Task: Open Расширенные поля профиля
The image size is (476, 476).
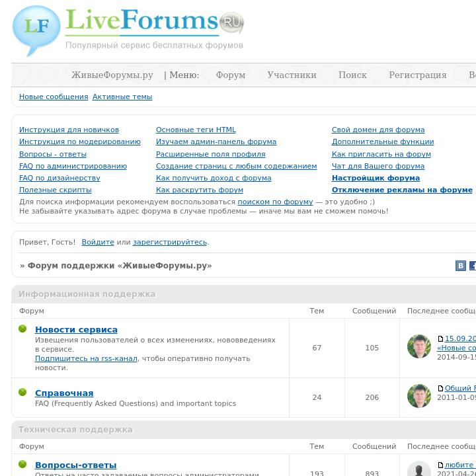Action: [211, 154]
